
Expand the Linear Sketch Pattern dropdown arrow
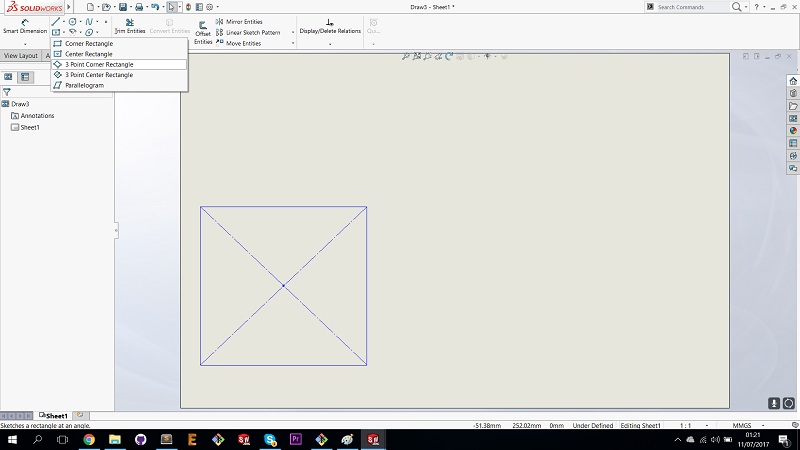tap(293, 32)
